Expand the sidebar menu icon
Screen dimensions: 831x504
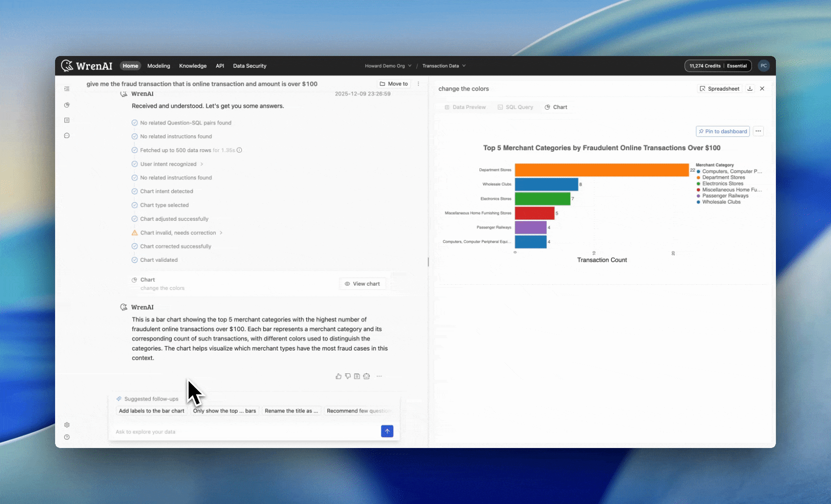tap(67, 89)
